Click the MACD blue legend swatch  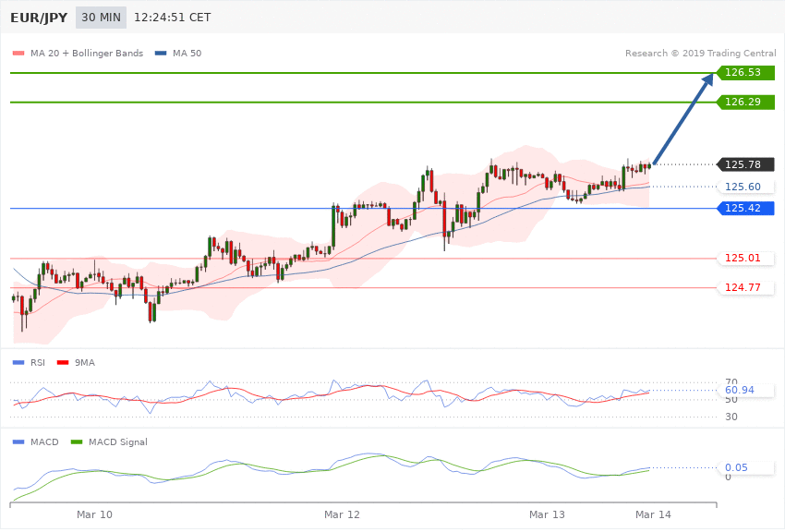18,441
